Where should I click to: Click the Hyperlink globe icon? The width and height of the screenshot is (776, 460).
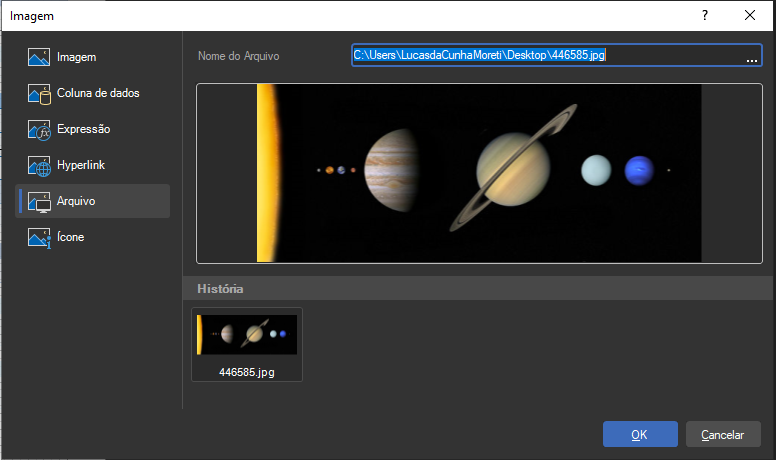point(39,166)
